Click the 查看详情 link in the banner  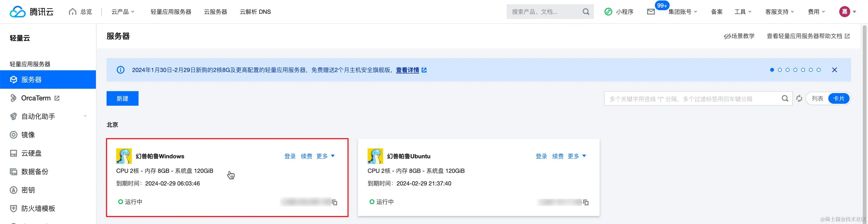pos(407,70)
